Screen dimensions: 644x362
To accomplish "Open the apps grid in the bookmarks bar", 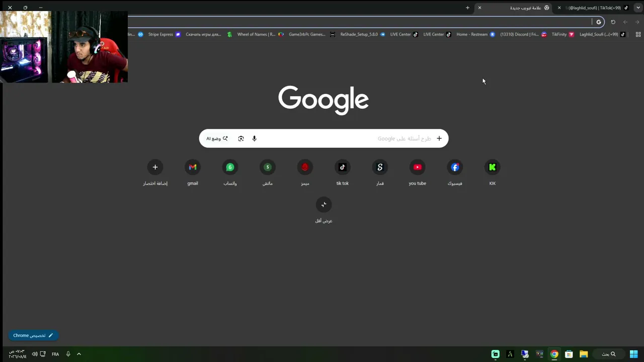I will (638, 35).
